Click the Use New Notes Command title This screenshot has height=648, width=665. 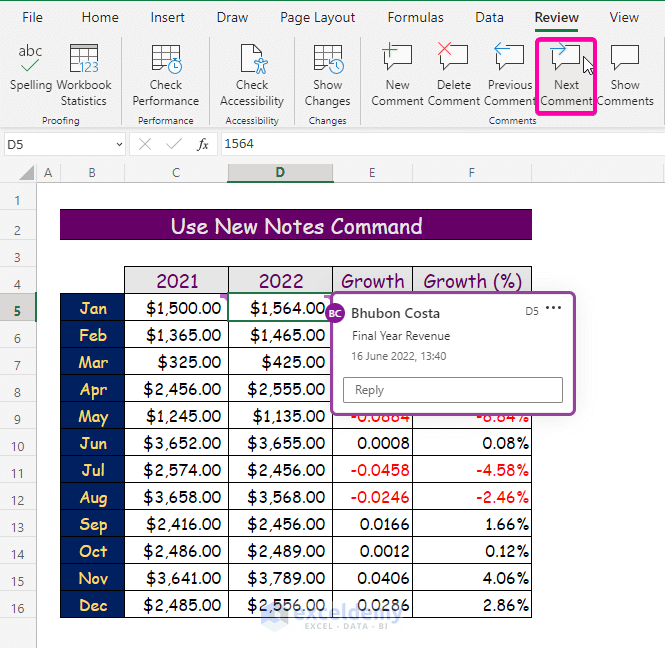pyautogui.click(x=296, y=225)
